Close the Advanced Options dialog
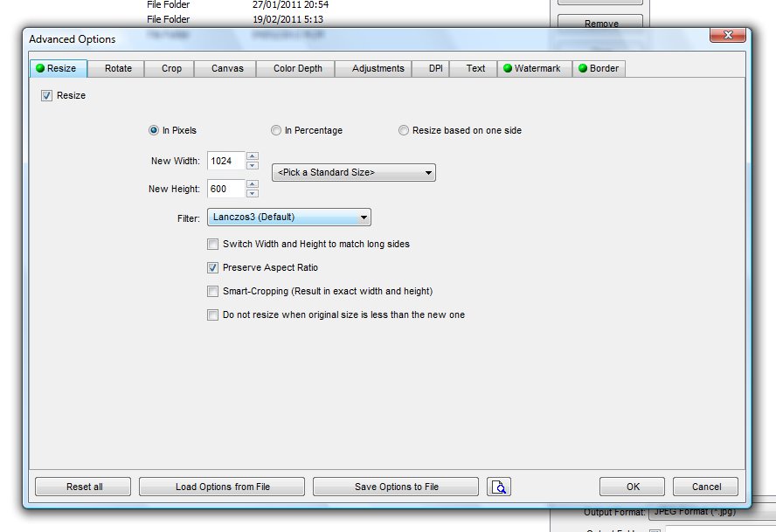Viewport: 776px width, 532px height. 727,36
